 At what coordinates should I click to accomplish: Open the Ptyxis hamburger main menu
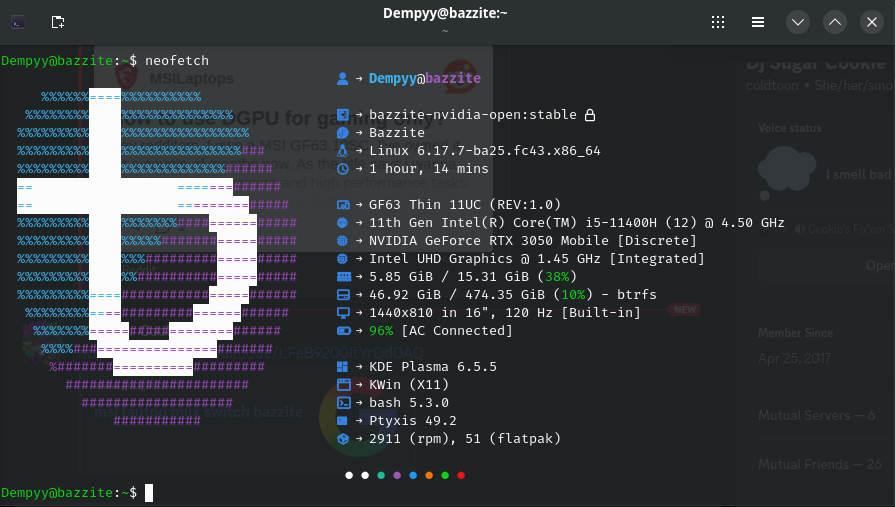click(758, 22)
